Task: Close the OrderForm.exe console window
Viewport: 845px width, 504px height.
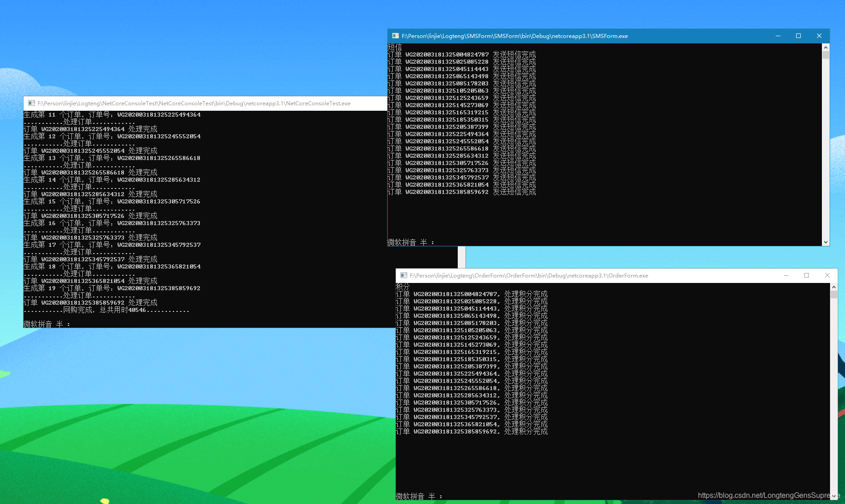Action: pyautogui.click(x=827, y=275)
